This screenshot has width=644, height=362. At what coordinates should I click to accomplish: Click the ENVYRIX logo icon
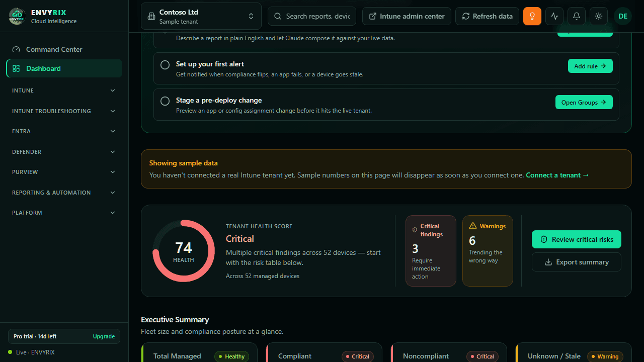[17, 16]
